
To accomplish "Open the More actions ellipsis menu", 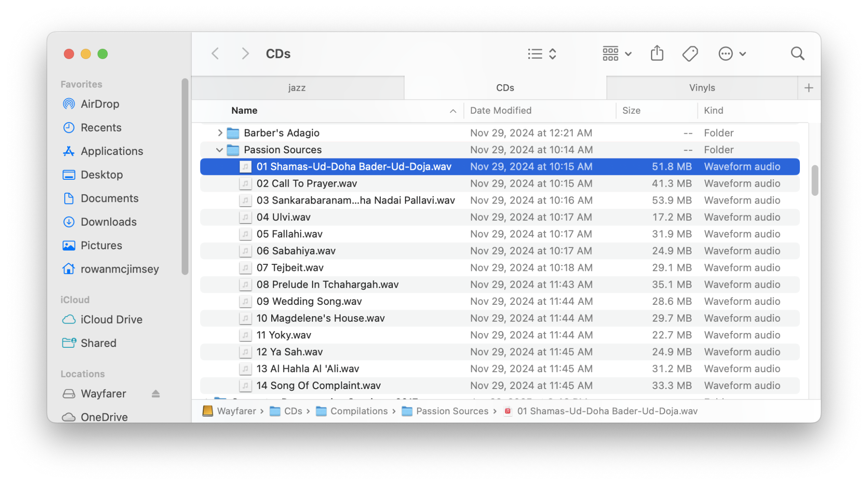I will pos(726,53).
